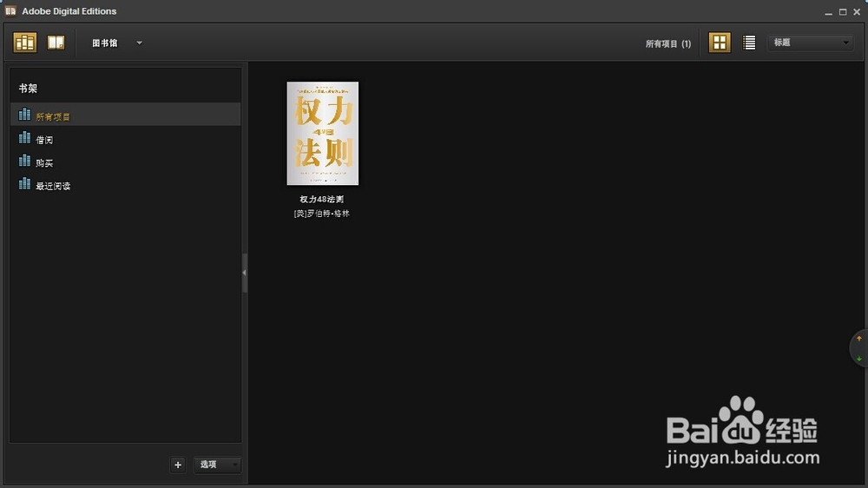Select 最近阅读 bookshelf
The height and width of the screenshot is (488, 868).
[x=126, y=186]
